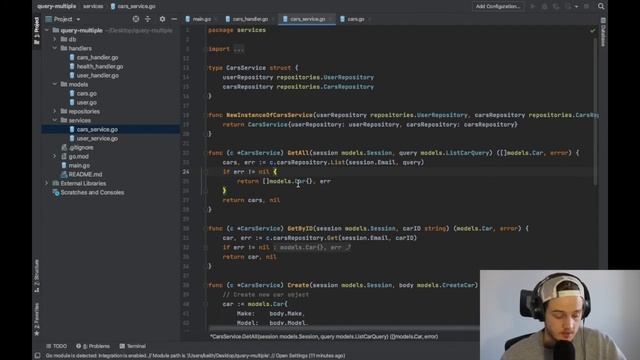
Task: Open the Project panel settings gear
Action: (162, 19)
